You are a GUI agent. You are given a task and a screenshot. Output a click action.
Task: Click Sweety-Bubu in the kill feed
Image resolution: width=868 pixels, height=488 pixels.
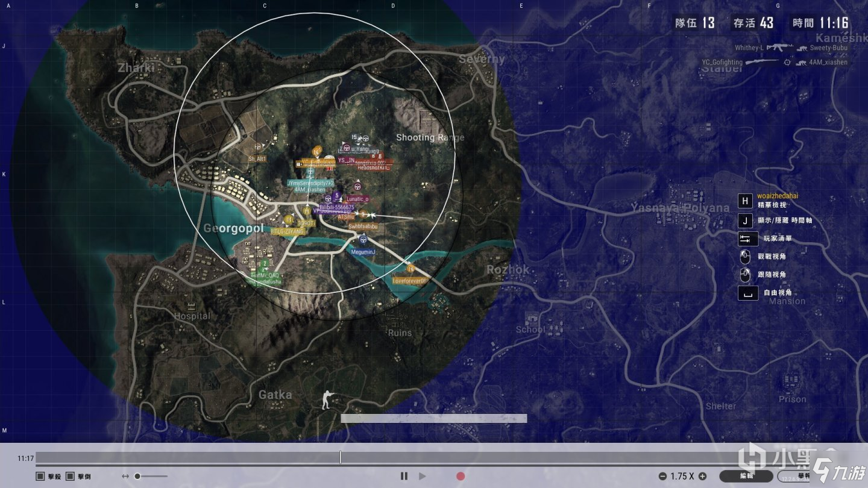pyautogui.click(x=829, y=48)
